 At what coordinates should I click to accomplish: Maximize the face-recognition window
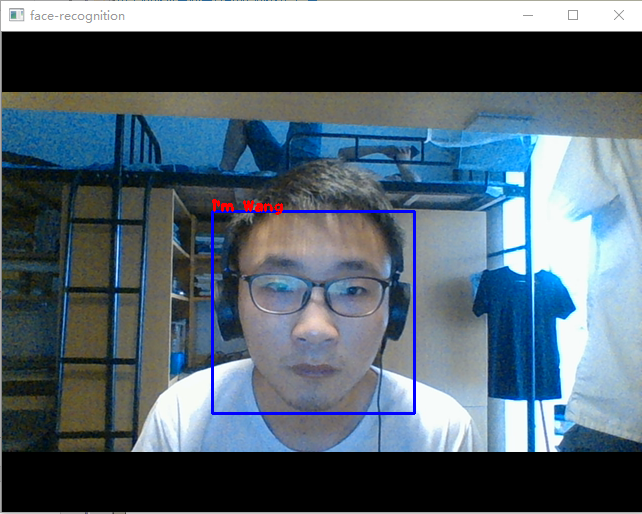(573, 15)
